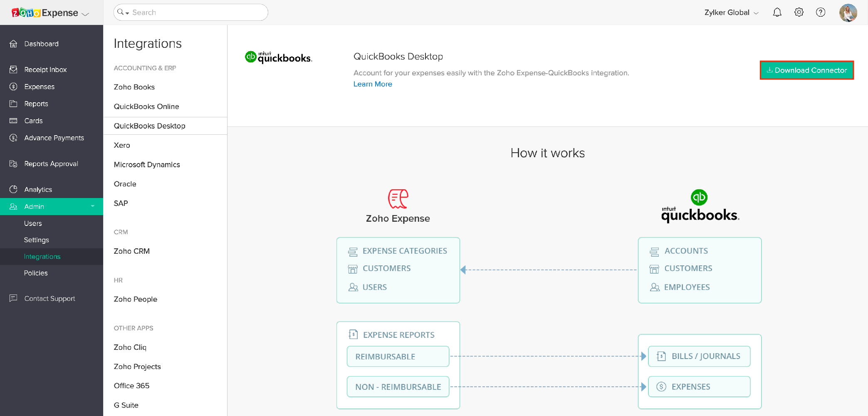Select Microsoft Dynamics integration

tap(147, 164)
